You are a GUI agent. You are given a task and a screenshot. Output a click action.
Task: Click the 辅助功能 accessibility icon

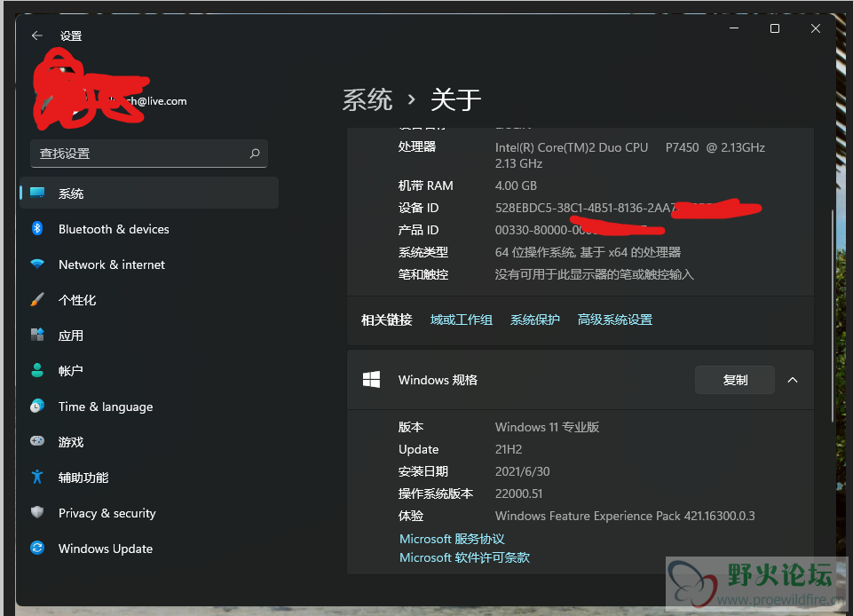(x=37, y=477)
